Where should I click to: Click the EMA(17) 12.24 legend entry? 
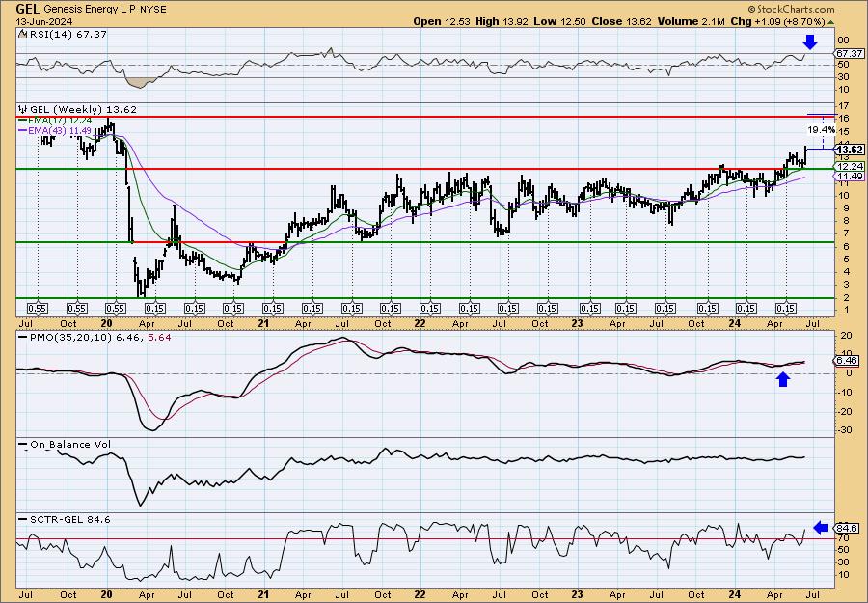(59, 121)
